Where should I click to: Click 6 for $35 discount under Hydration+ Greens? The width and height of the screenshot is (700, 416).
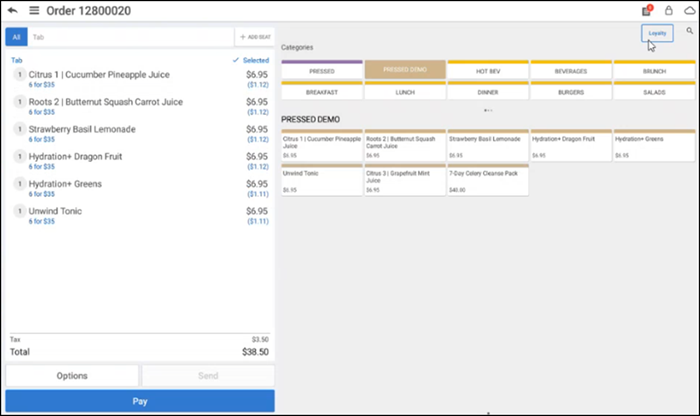pyautogui.click(x=42, y=194)
